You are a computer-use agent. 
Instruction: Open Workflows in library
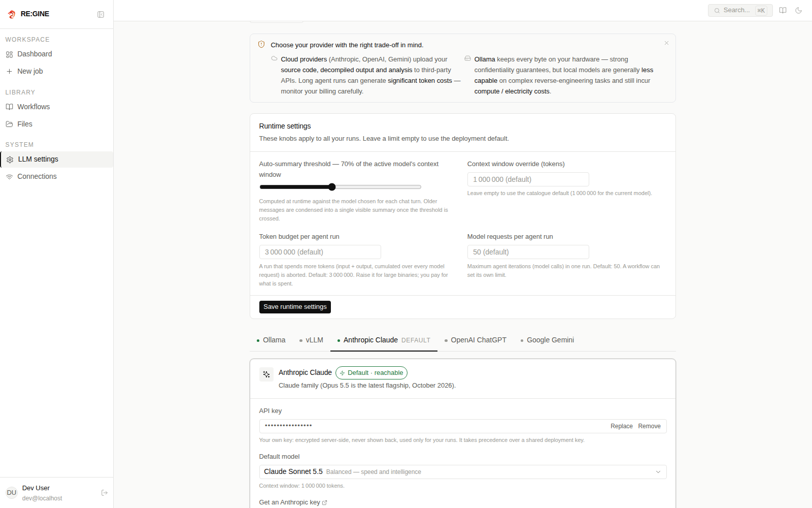click(x=56, y=107)
